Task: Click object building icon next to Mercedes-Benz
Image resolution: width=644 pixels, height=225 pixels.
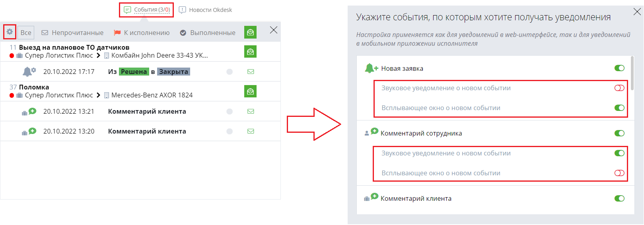Action: pyautogui.click(x=107, y=95)
